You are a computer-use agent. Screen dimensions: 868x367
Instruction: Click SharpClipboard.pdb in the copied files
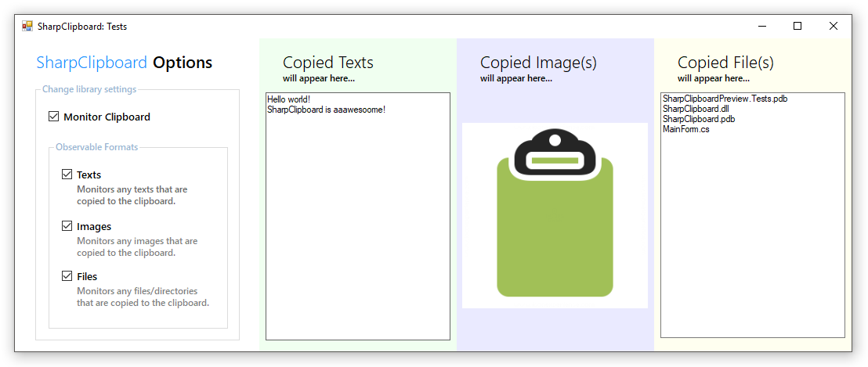tap(698, 119)
